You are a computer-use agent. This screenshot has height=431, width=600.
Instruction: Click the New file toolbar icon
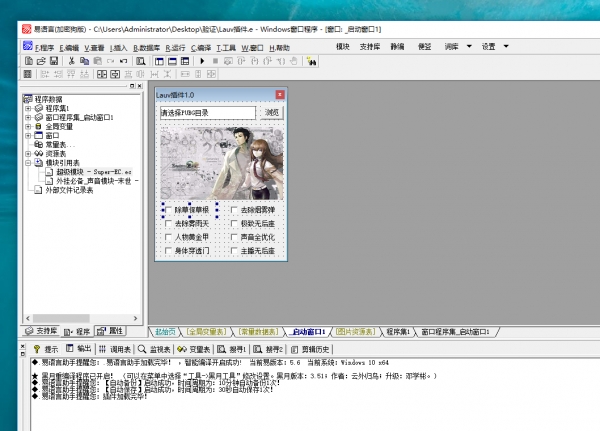point(29,61)
